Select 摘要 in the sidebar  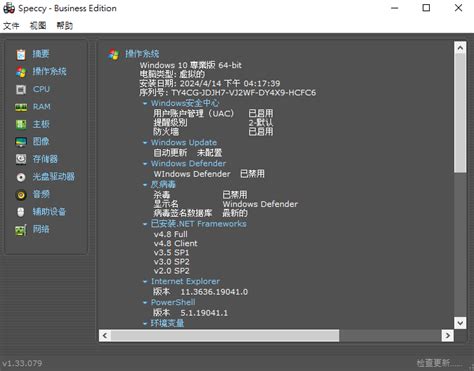click(41, 54)
